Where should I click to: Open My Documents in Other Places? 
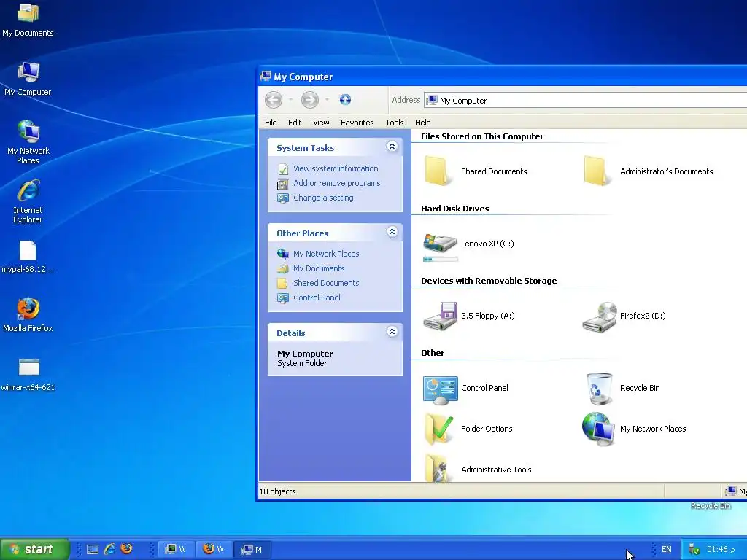(319, 268)
